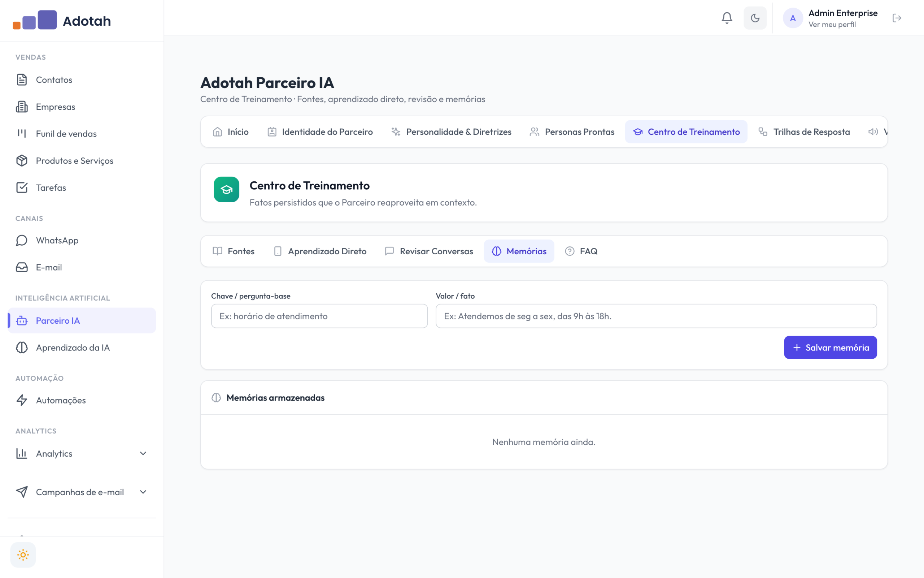Click the Parceiro IA robot icon
Screen dimensions: 924x578
[x=22, y=320]
